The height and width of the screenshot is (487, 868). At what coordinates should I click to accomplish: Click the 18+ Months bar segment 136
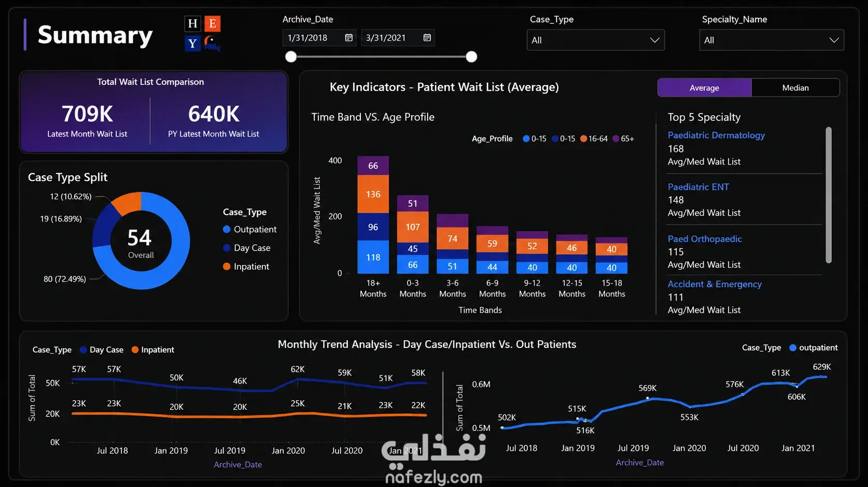[373, 194]
